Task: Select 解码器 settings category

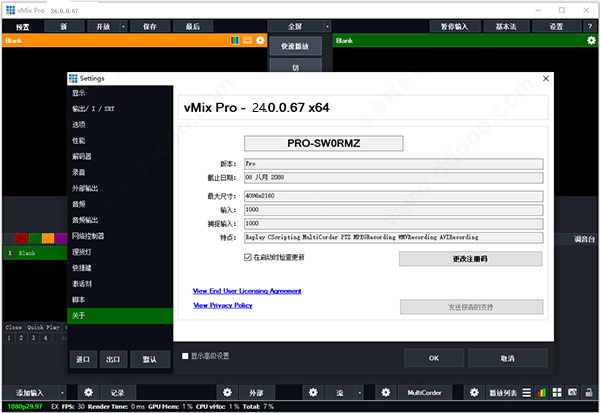Action: pos(120,157)
